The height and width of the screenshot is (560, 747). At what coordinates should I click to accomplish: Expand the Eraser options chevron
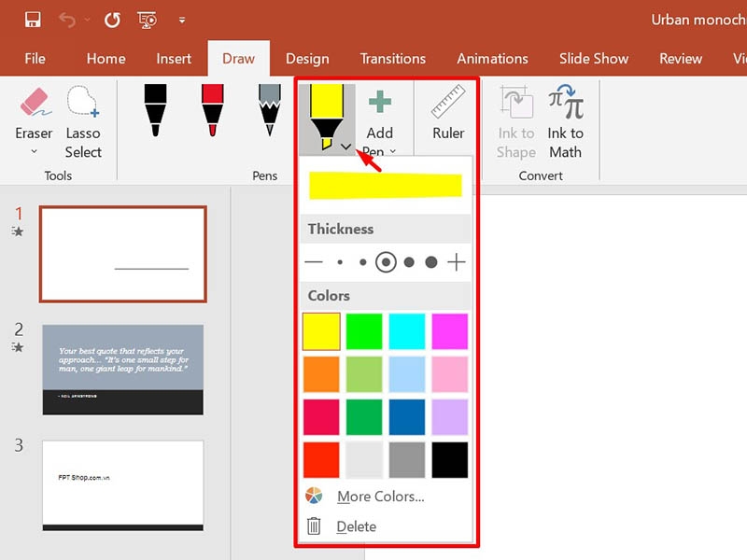point(34,151)
